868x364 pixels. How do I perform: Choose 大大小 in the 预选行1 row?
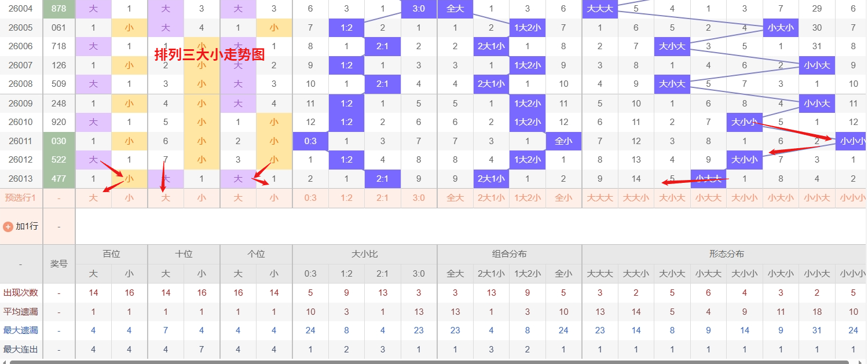pos(636,198)
